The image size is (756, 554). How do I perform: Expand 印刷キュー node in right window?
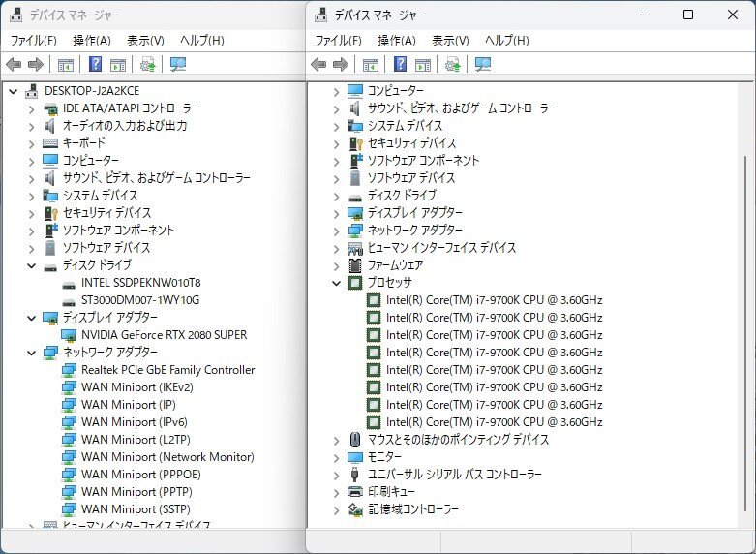click(337, 492)
